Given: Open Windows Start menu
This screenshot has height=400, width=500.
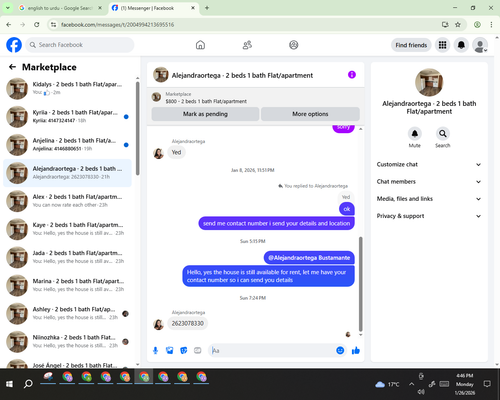Looking at the screenshot, I should [x=9, y=384].
